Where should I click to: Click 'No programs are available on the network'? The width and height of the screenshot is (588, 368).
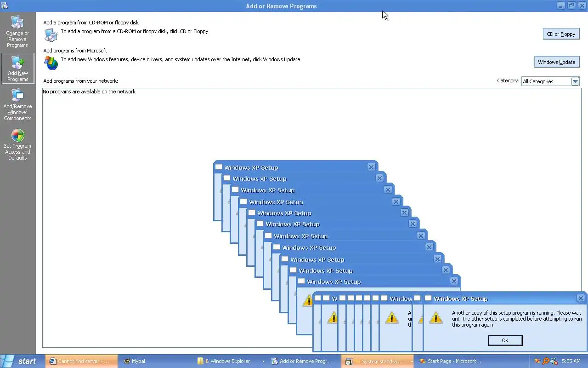89,92
